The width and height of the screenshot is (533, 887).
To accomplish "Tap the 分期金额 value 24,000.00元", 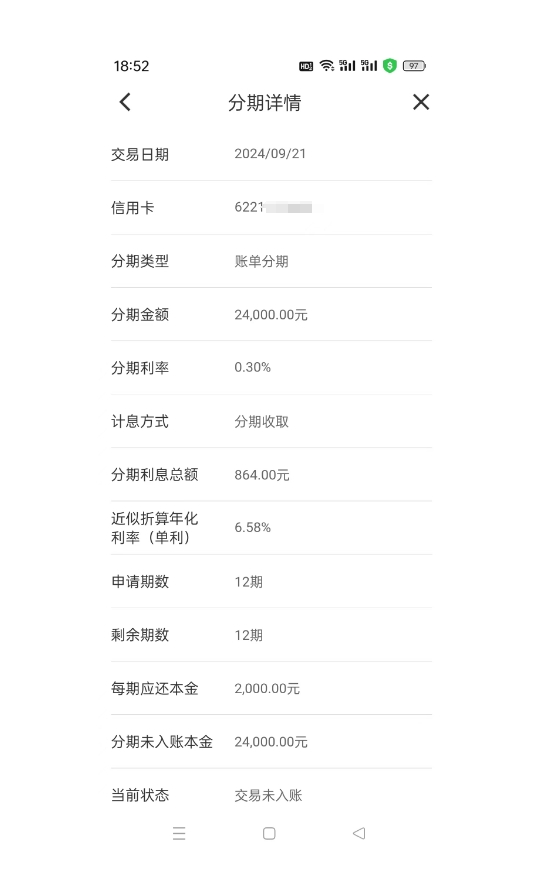I will coord(271,315).
